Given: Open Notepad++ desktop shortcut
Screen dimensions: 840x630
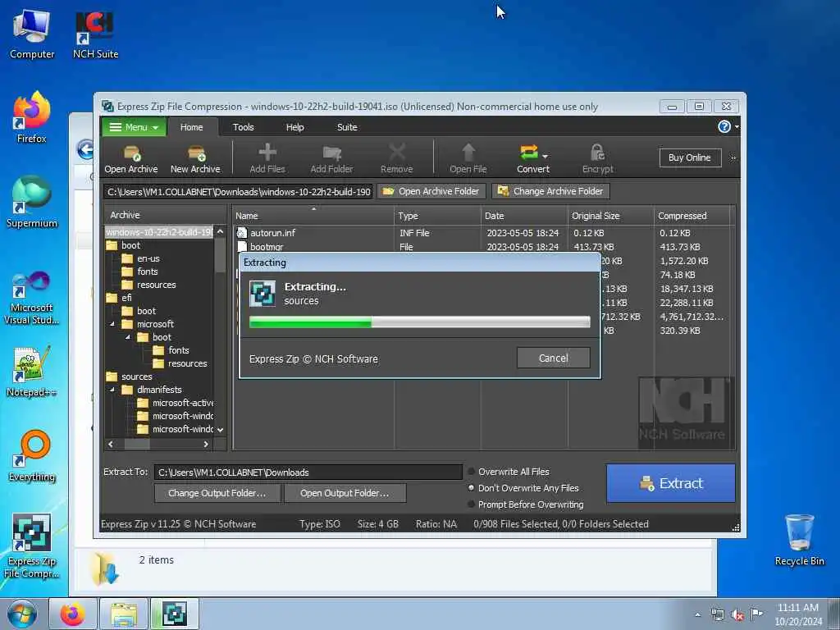Looking at the screenshot, I should click(32, 372).
